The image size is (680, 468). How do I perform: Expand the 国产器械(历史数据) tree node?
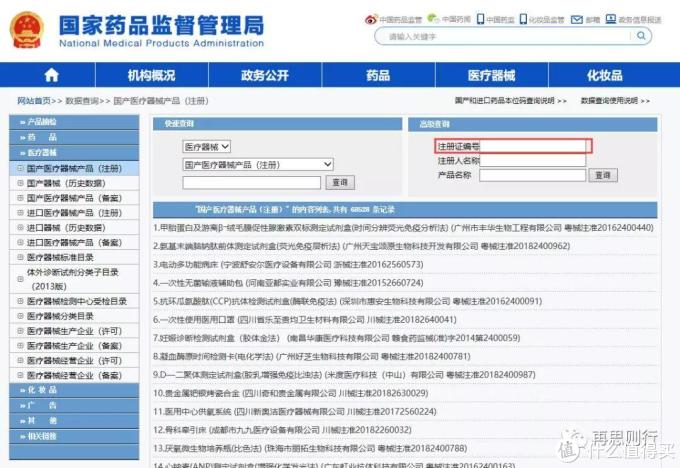coord(20,183)
